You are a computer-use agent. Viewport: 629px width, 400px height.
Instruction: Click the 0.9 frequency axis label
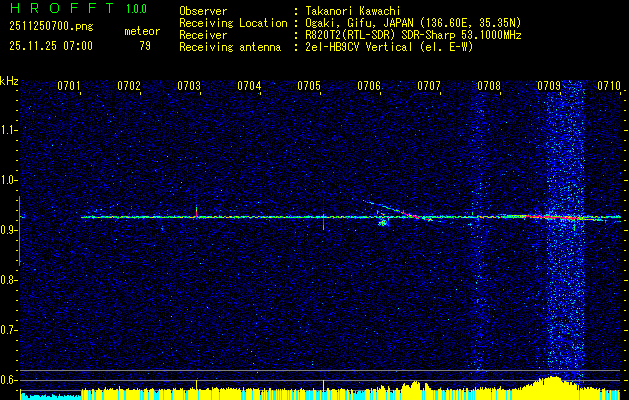(8, 230)
